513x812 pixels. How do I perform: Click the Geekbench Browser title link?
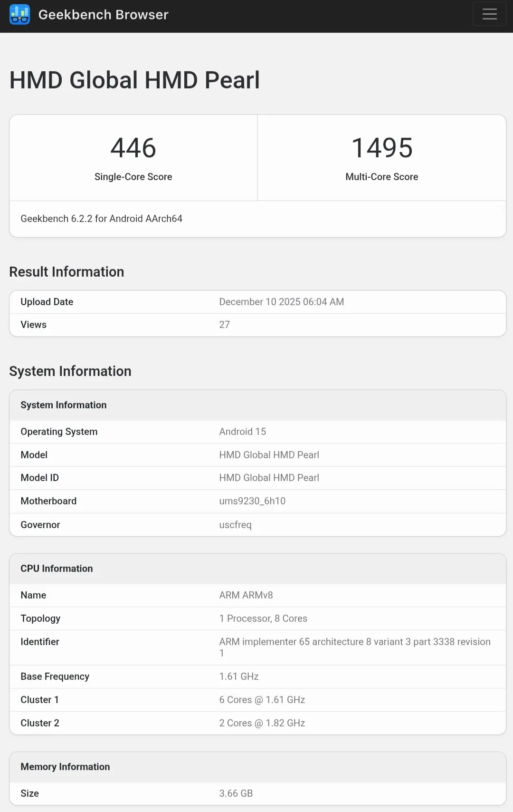[103, 15]
